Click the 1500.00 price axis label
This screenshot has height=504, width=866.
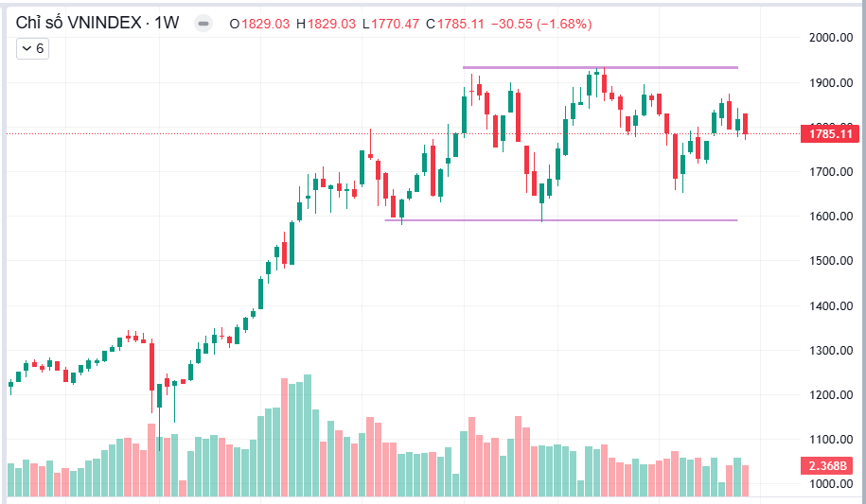[831, 261]
